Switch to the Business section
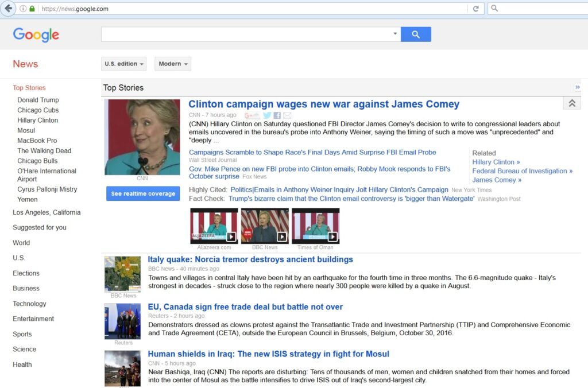 [26, 288]
